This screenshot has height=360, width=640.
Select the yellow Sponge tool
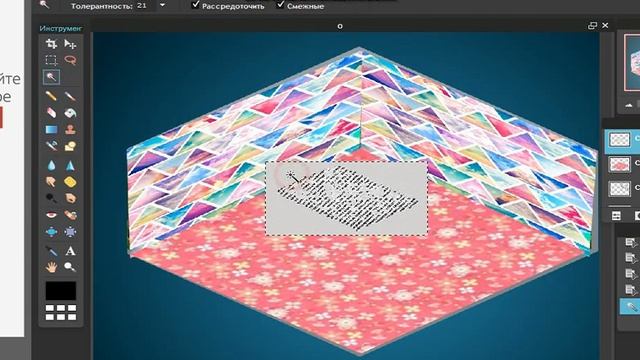pyautogui.click(x=70, y=182)
